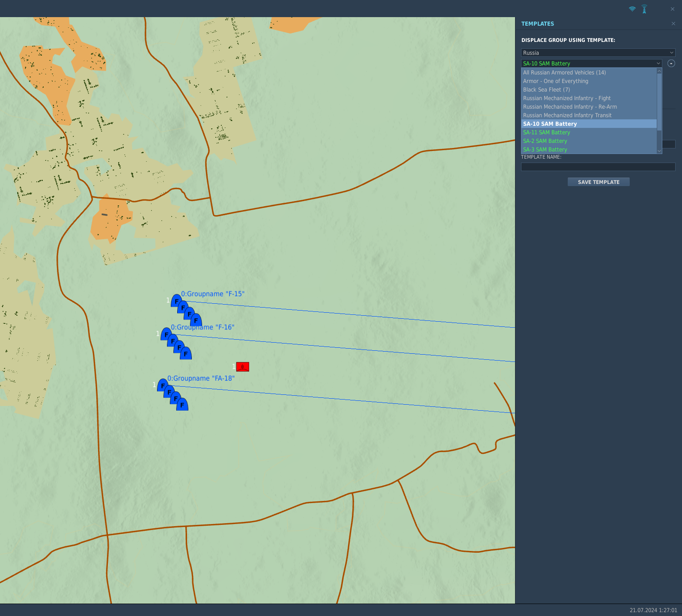The width and height of the screenshot is (682, 616).
Task: Click the round minus button beside template dropdown
Action: (671, 63)
